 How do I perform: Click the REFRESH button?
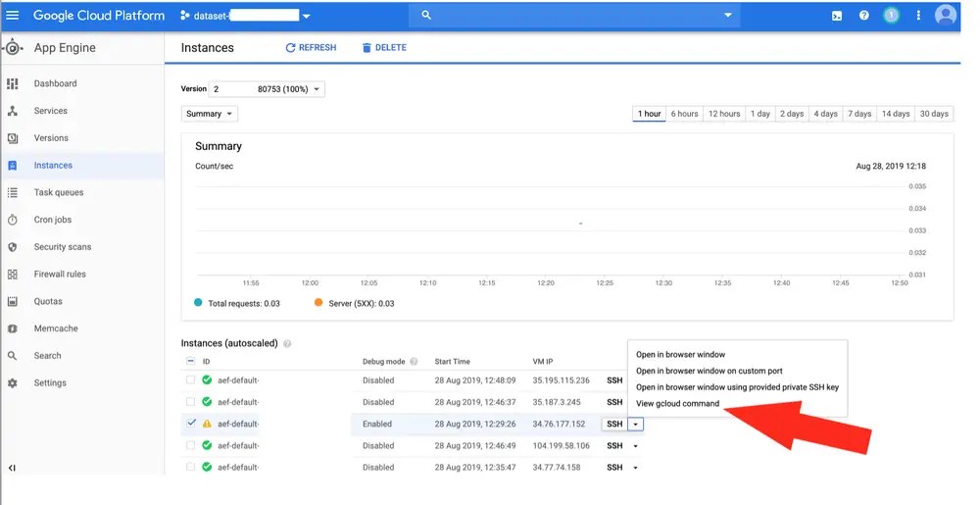(311, 47)
